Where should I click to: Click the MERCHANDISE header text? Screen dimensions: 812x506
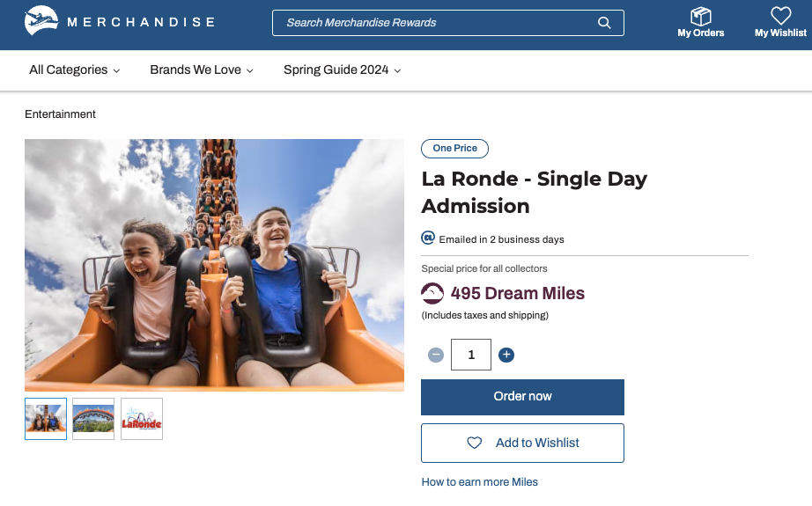[141, 22]
